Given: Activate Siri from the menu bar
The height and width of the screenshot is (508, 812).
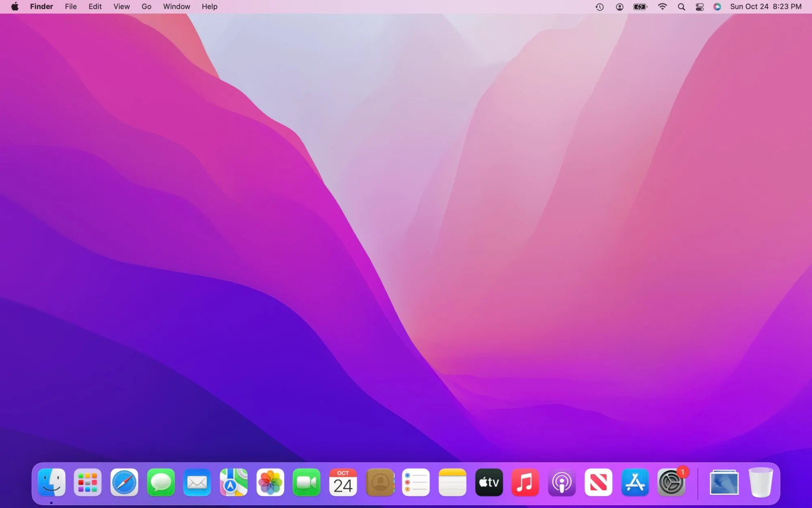Looking at the screenshot, I should click(x=717, y=7).
